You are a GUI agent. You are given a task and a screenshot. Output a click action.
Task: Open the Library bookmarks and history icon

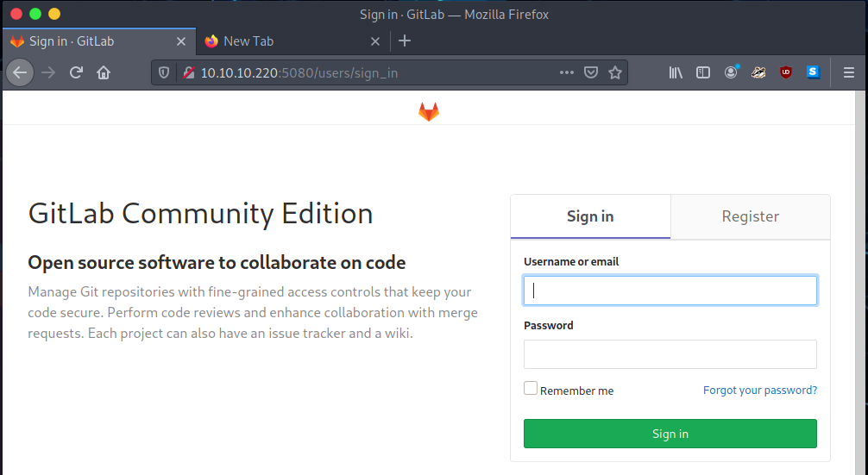point(676,72)
